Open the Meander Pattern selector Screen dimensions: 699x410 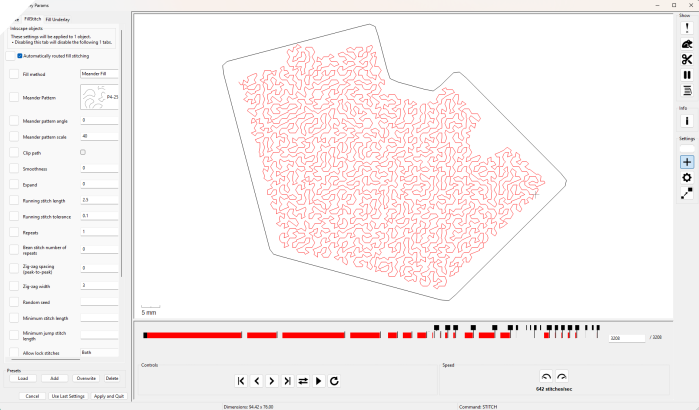pos(99,97)
